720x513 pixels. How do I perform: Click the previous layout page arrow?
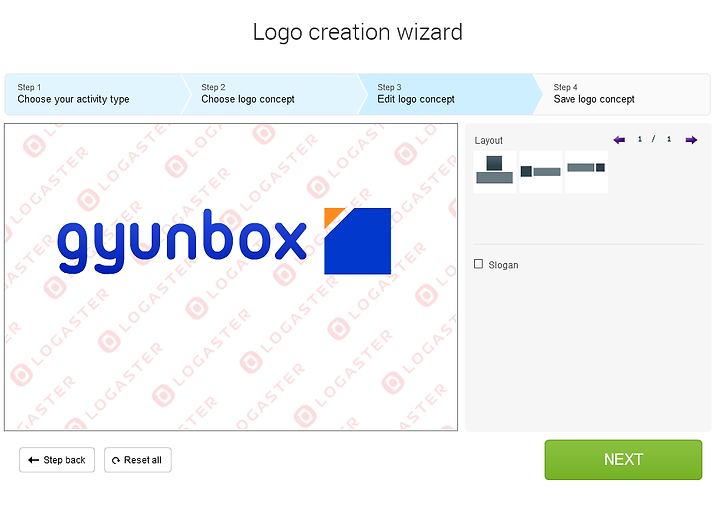point(619,140)
